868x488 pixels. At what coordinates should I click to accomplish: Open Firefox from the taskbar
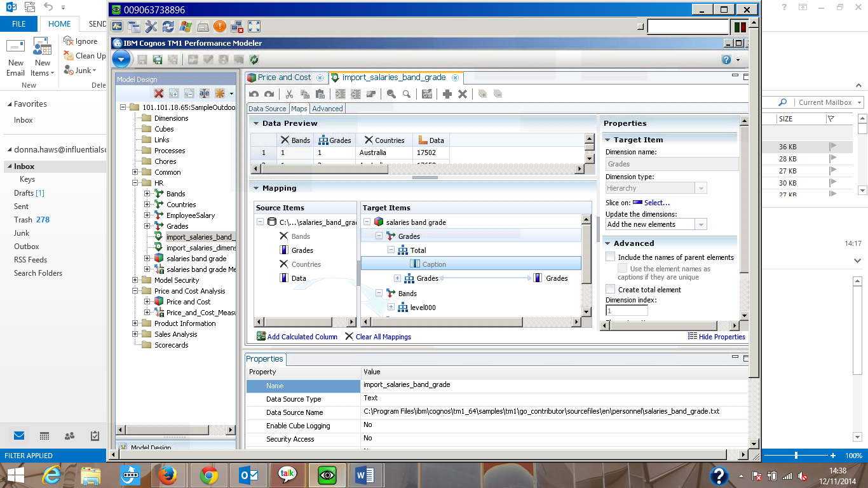168,475
